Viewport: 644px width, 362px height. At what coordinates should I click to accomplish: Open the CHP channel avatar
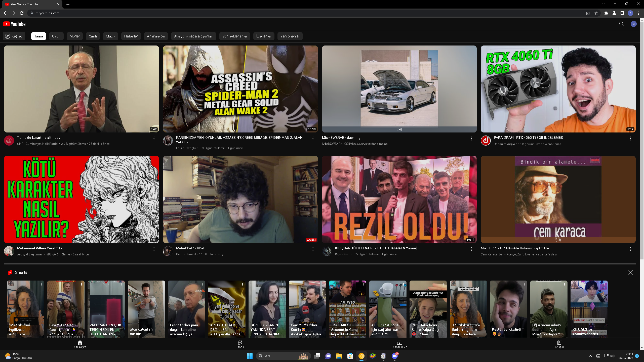pos(9,141)
